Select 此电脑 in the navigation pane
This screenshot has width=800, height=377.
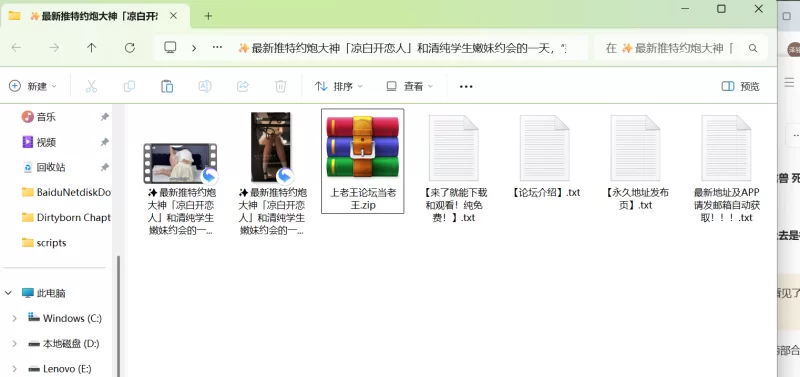(44, 293)
